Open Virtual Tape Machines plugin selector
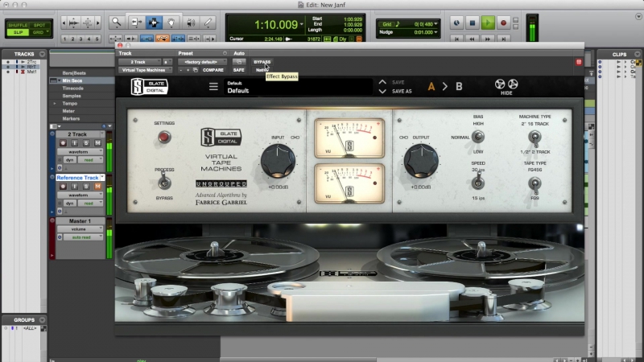The height and width of the screenshot is (362, 644). coord(145,70)
